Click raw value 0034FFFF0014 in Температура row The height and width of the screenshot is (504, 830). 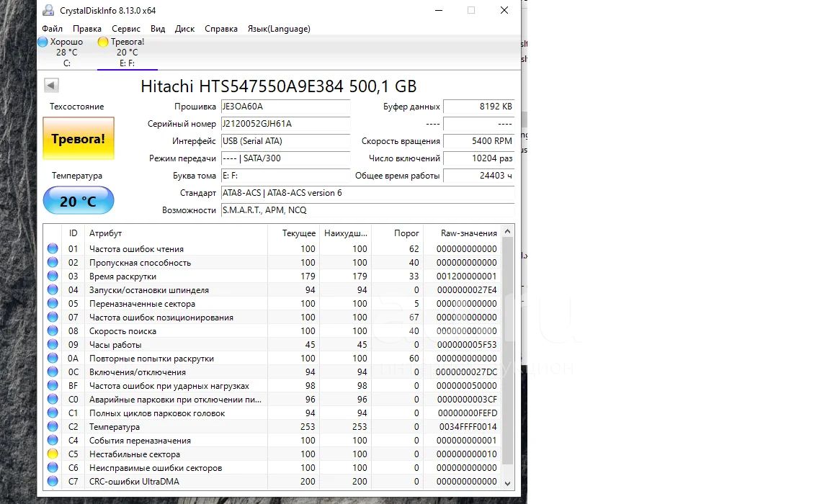[468, 427]
